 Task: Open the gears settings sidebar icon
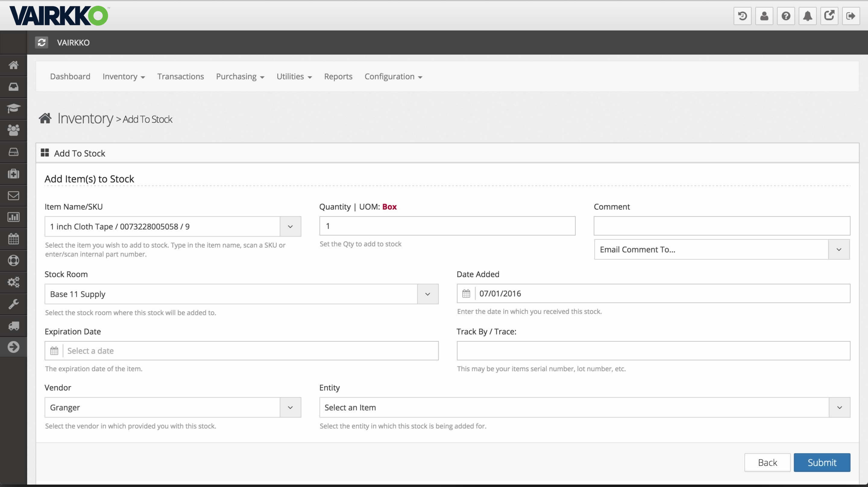(14, 282)
